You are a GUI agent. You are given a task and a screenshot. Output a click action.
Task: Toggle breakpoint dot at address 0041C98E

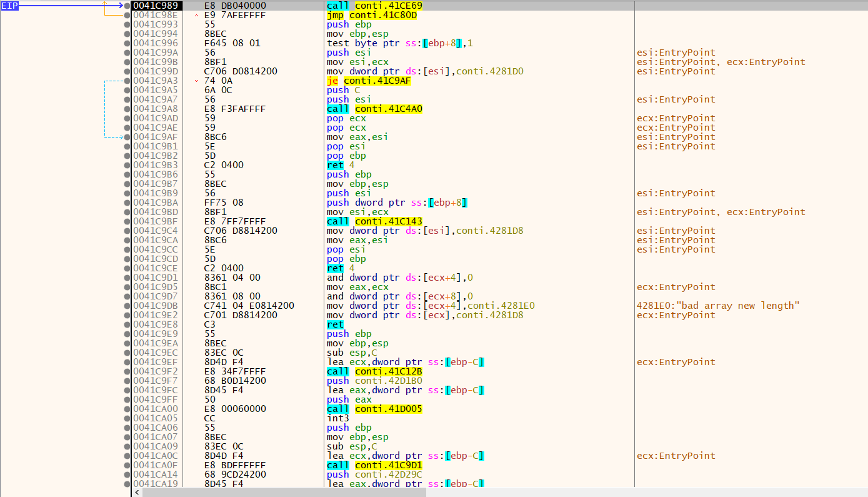(127, 15)
